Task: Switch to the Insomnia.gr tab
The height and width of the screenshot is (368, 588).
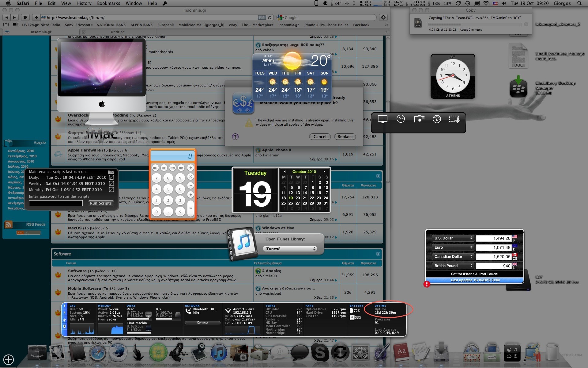Action: click(x=41, y=32)
